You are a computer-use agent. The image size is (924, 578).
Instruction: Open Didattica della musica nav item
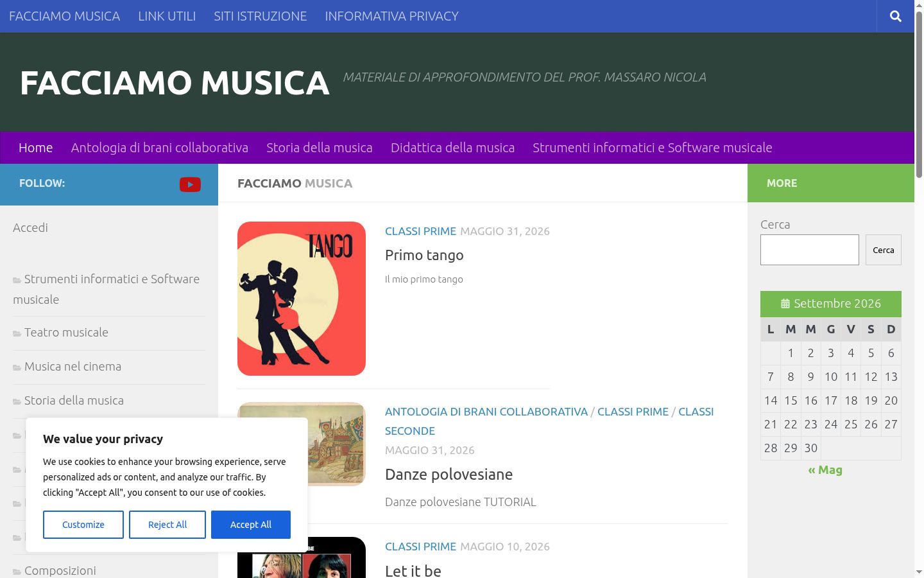[452, 148]
